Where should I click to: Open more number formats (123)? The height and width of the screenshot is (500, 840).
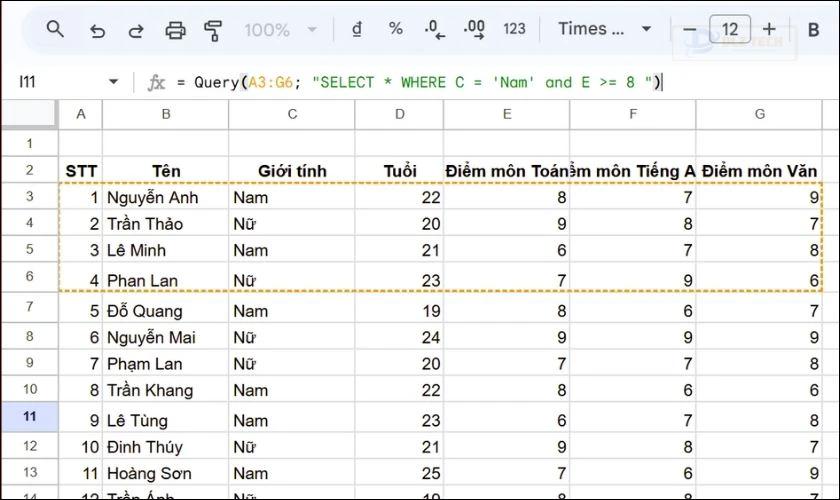[514, 29]
